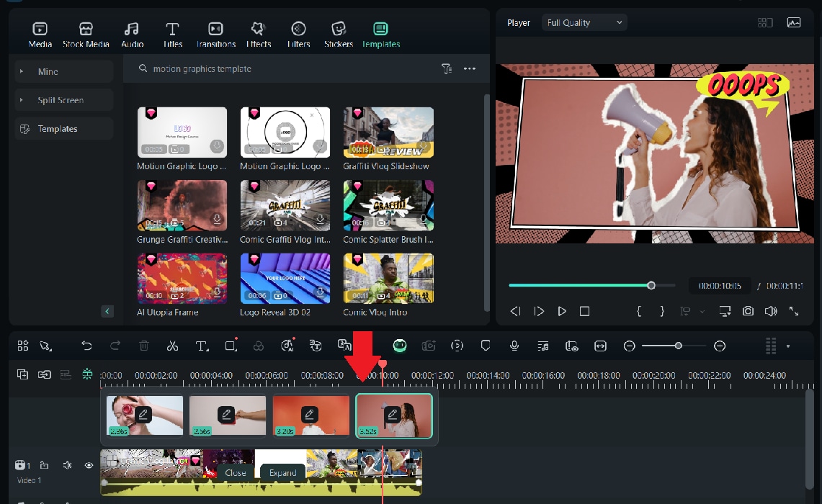The width and height of the screenshot is (822, 504).
Task: Take a snapshot with the camera icon
Action: click(748, 311)
